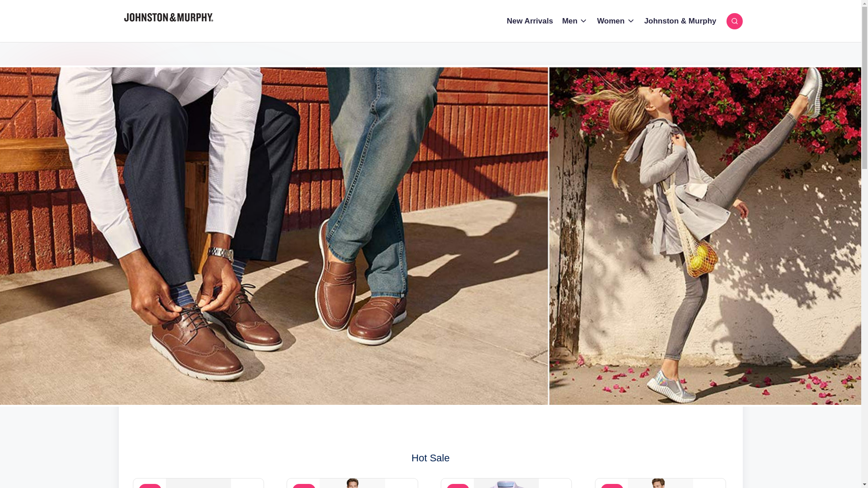
Task: Expand the Men menu chevron
Action: [x=583, y=21]
